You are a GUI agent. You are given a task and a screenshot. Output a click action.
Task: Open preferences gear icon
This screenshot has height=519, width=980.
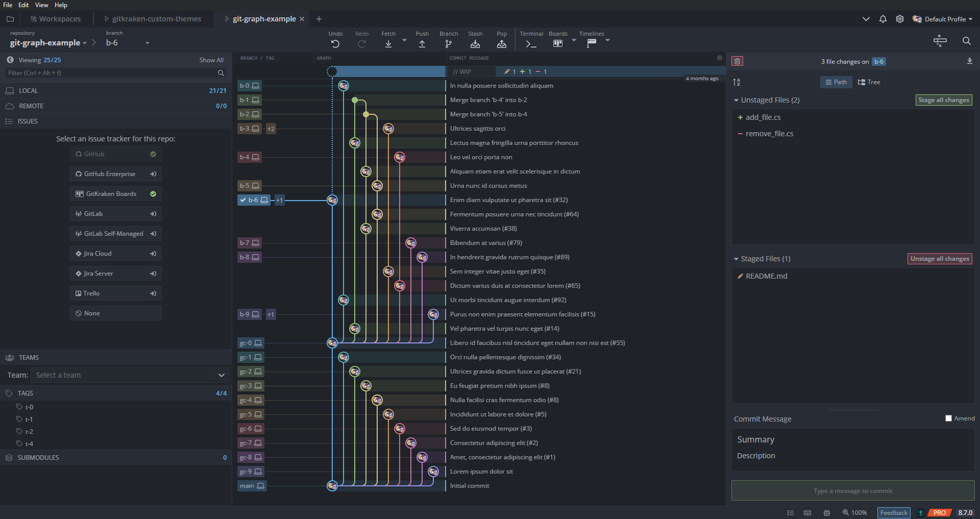coord(900,19)
